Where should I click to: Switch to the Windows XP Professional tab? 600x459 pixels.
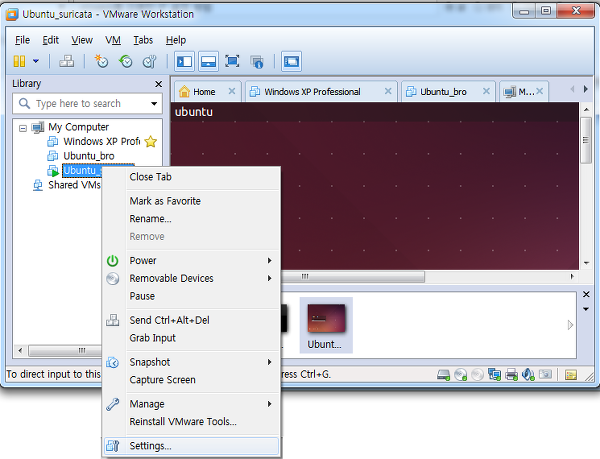point(312,92)
